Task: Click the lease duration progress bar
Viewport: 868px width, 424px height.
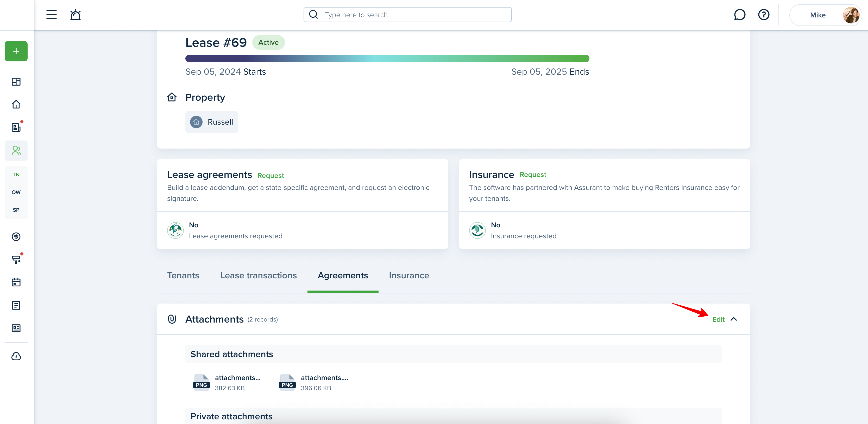Action: [387, 59]
